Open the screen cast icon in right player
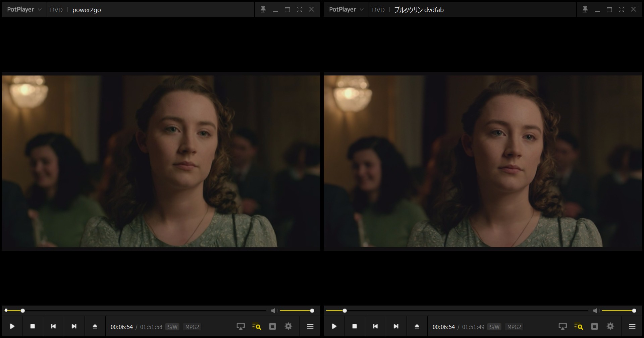 [x=562, y=326]
